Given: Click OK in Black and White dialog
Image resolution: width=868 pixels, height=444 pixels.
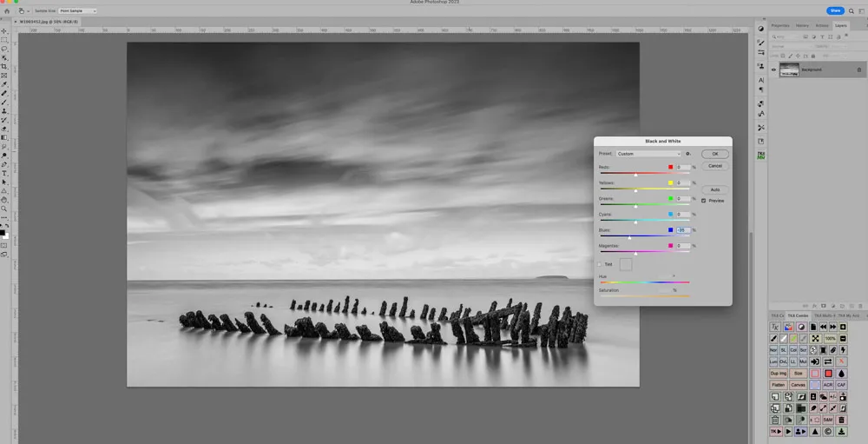Looking at the screenshot, I should 714,154.
